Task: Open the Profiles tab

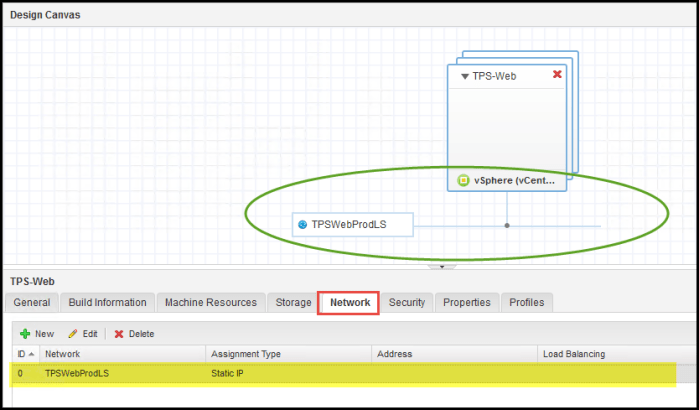Action: point(527,302)
